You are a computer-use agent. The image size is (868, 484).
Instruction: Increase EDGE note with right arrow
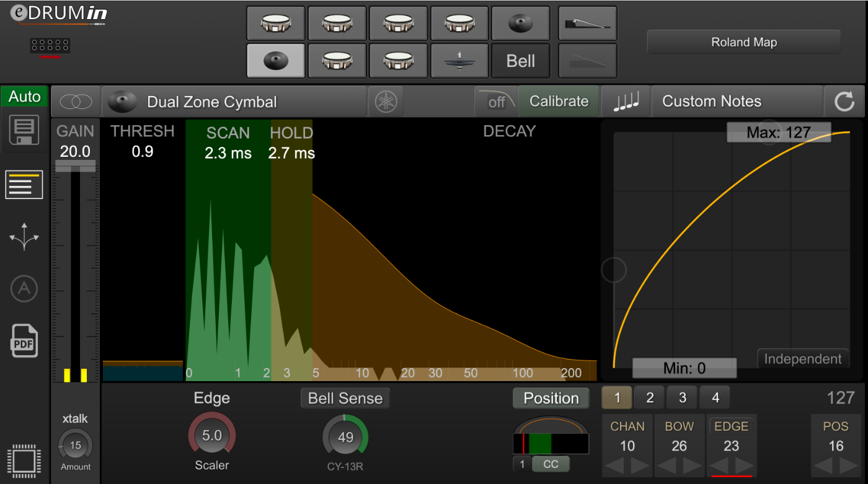[744, 466]
